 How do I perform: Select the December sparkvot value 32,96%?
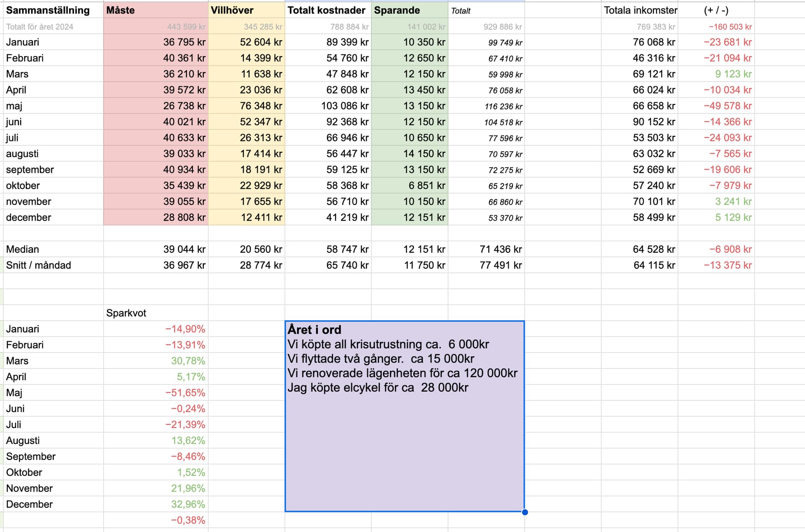point(188,504)
